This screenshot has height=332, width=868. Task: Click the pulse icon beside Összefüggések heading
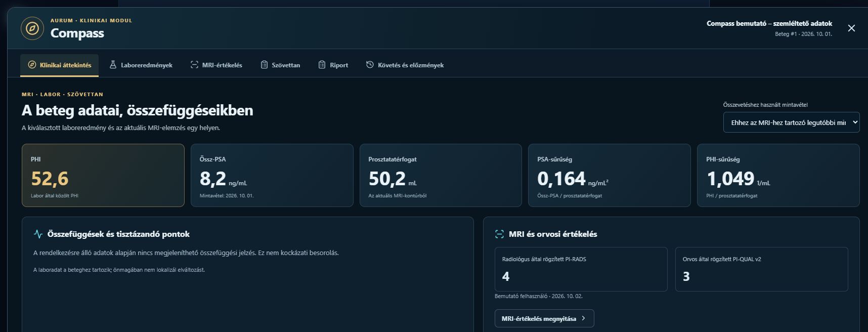(x=38, y=234)
